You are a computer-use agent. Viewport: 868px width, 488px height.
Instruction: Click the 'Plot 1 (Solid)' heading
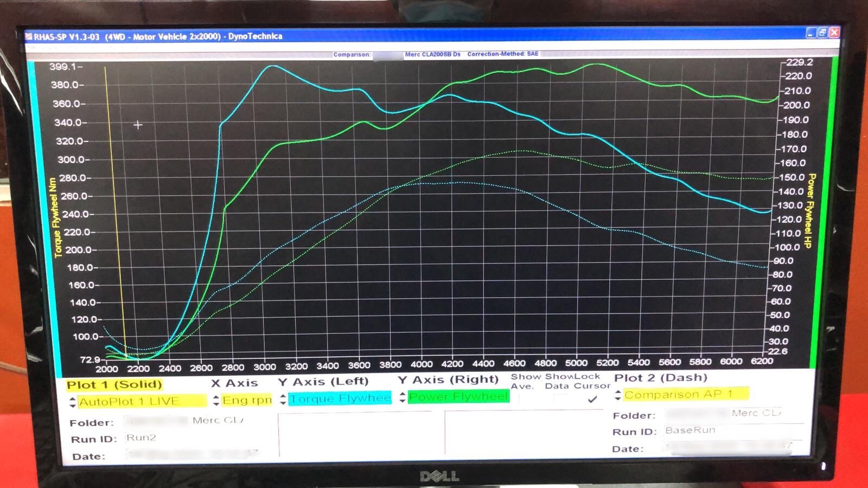pyautogui.click(x=114, y=385)
